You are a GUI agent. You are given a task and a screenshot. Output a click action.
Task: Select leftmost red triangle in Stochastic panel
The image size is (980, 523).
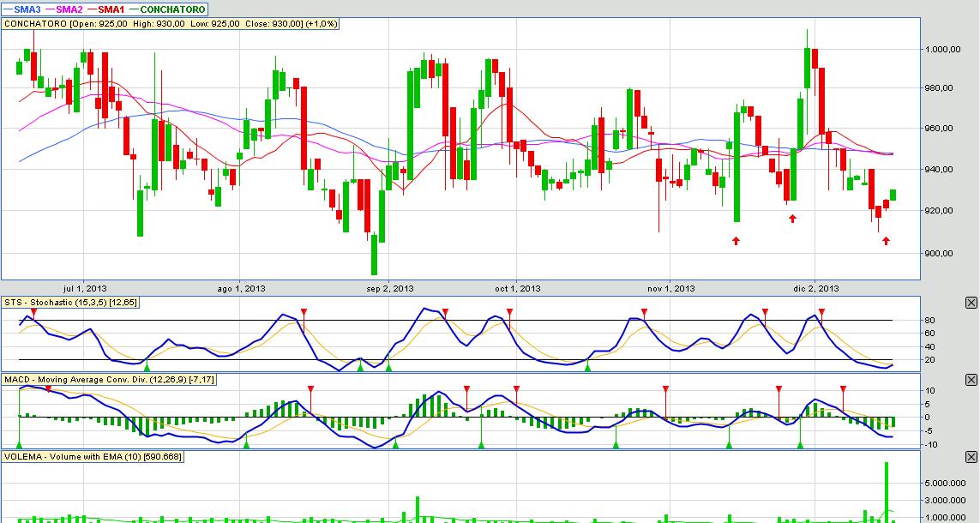[34, 312]
